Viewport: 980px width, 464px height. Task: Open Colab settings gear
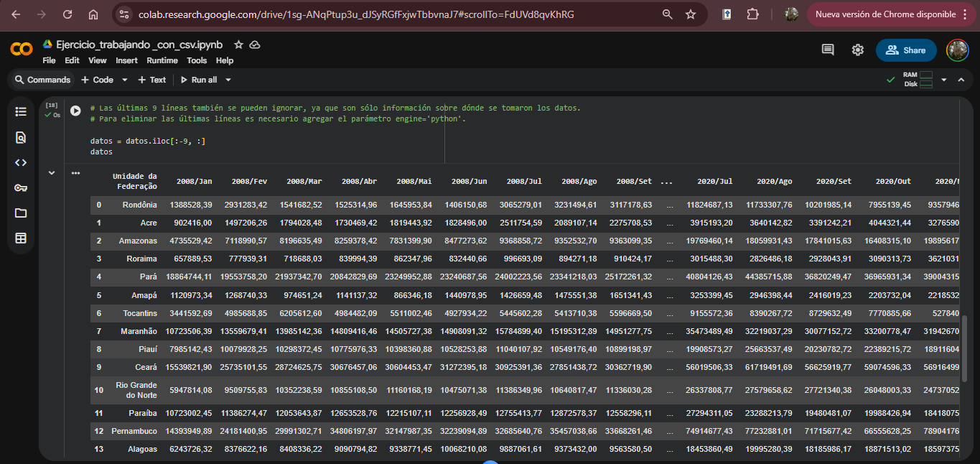click(x=857, y=50)
